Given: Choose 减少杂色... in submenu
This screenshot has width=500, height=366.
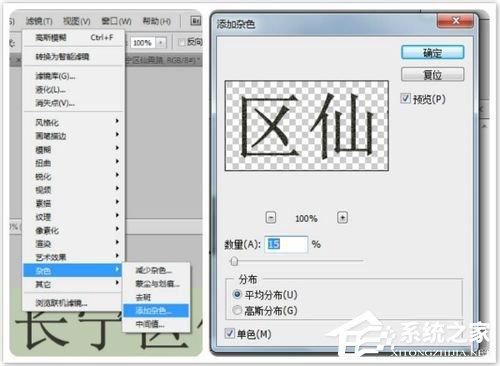Looking at the screenshot, I should tap(156, 270).
